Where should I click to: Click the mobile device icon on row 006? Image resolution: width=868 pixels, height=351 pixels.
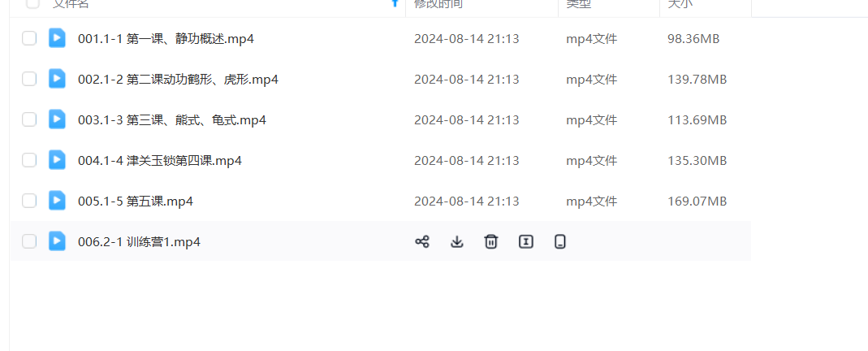560,241
